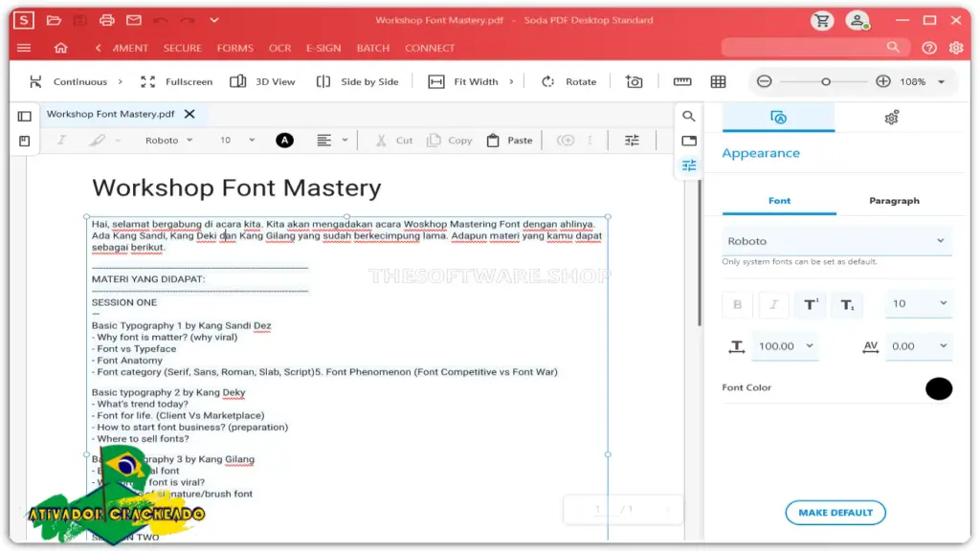The height and width of the screenshot is (551, 980).
Task: Toggle subscript formatting
Action: [847, 305]
